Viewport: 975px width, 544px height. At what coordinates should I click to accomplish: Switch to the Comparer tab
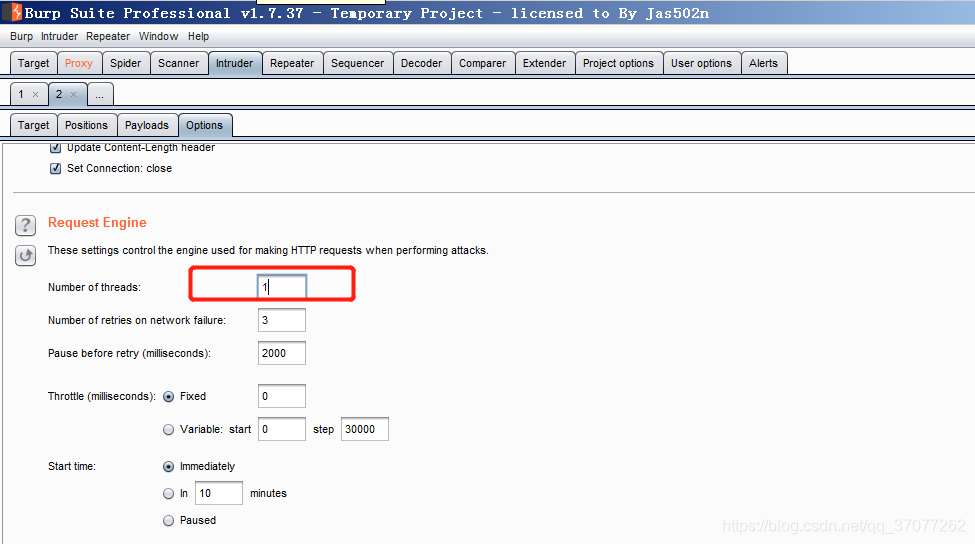(483, 63)
